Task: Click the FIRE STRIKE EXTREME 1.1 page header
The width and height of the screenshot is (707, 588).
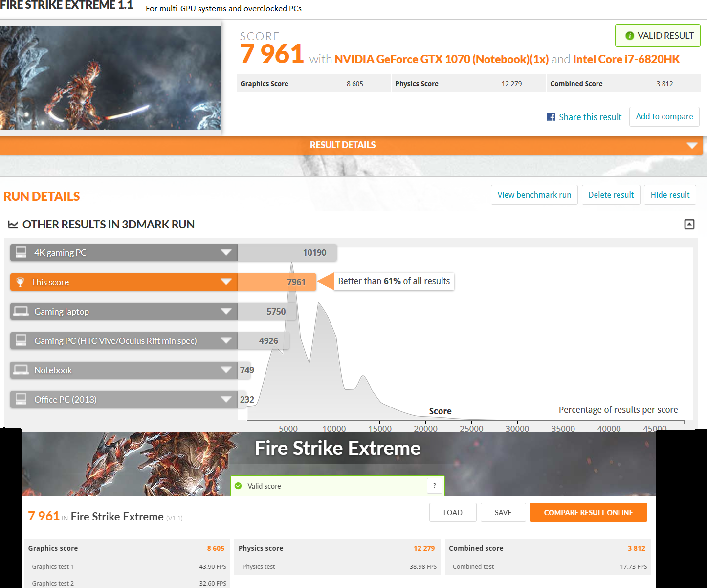Action: 66,5
